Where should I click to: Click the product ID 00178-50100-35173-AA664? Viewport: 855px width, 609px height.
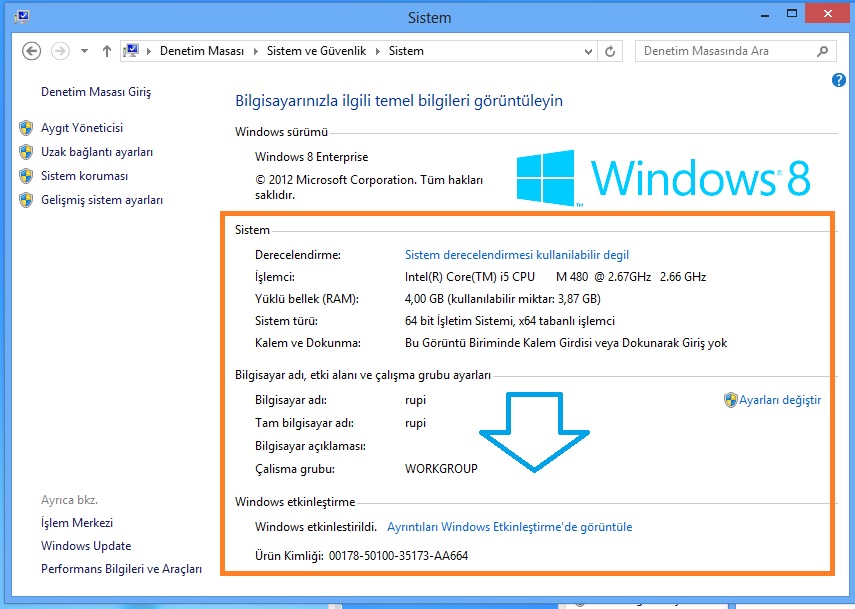(399, 556)
